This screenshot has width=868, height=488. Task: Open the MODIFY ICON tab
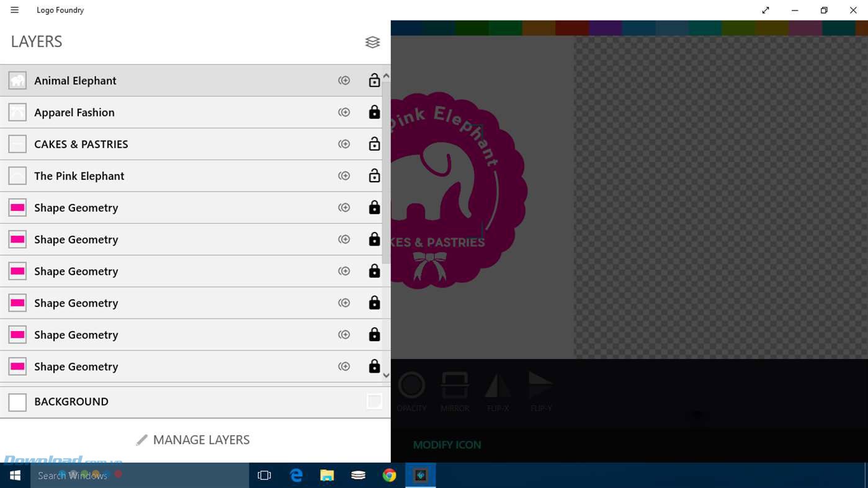coord(447,445)
